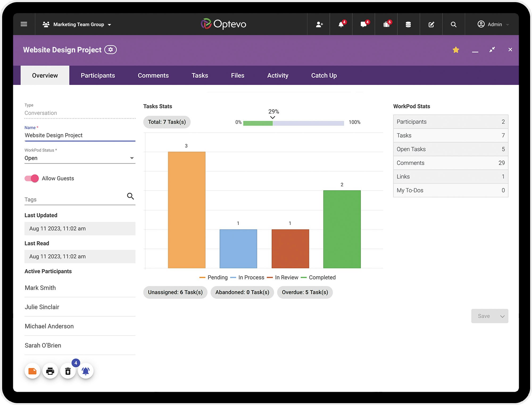Click the task completion progress bar
The height and width of the screenshot is (405, 532).
pyautogui.click(x=293, y=123)
